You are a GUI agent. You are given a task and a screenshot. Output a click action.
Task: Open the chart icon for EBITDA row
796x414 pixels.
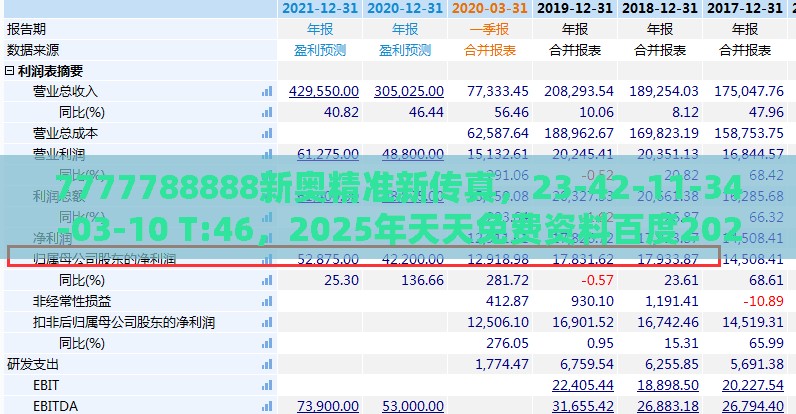[267, 407]
